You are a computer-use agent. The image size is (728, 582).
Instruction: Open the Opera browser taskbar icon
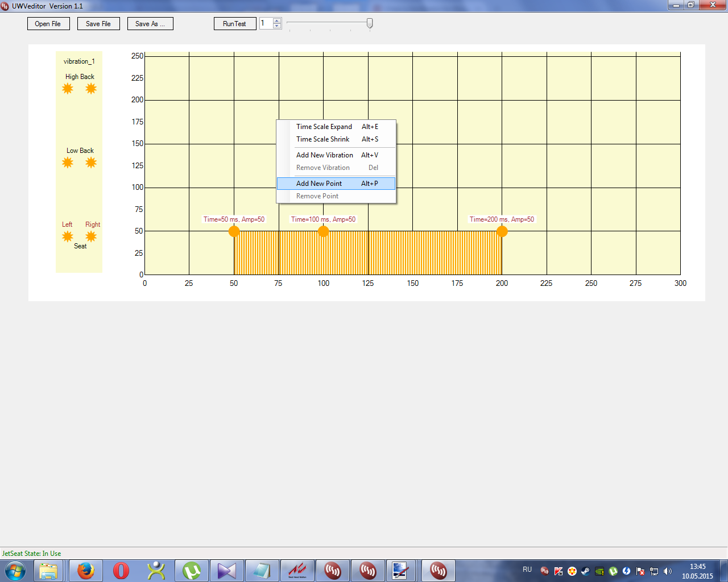pyautogui.click(x=121, y=571)
